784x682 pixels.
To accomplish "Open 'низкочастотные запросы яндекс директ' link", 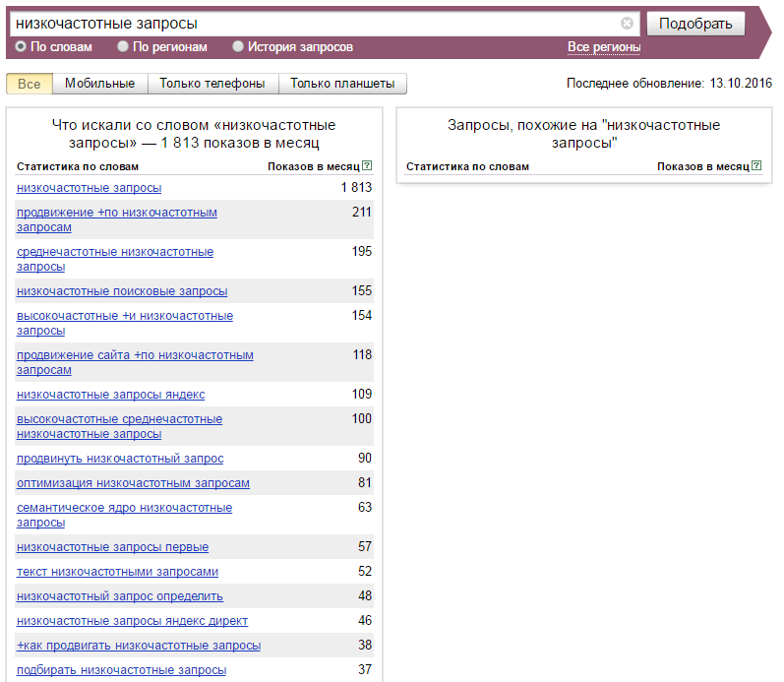I will (133, 621).
